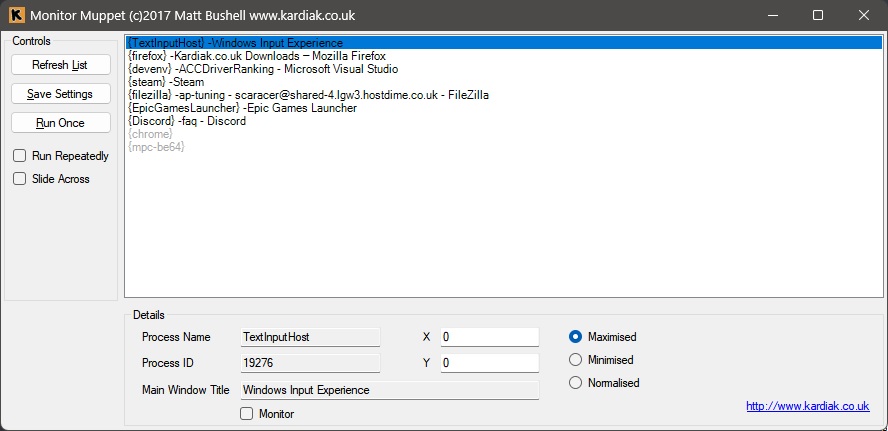888x431 pixels.
Task: Select the Maximised radio button
Action: (x=575, y=337)
